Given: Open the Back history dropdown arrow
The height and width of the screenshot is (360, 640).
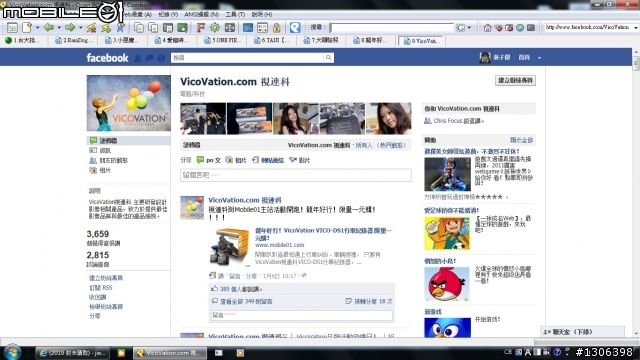Looking at the screenshot, I should pyautogui.click(x=59, y=28).
